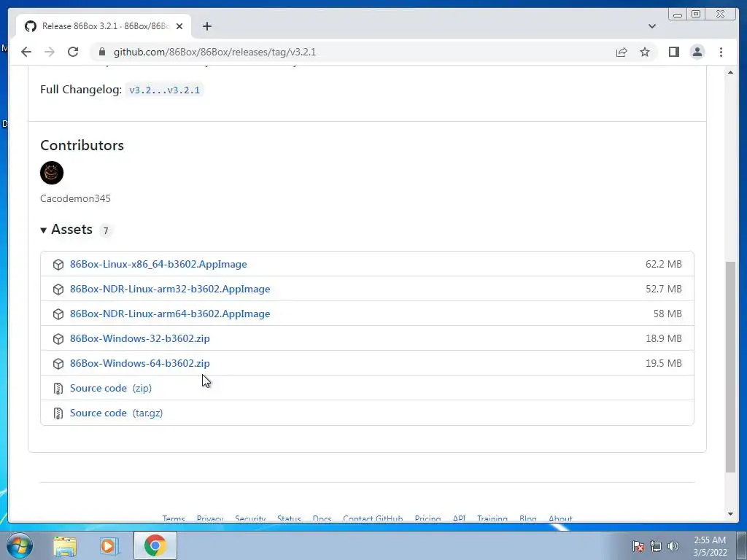Download 86Box-NDR-Linux-arm32-b3602.AppImage
Screen dimensions: 747x560
coord(169,289)
